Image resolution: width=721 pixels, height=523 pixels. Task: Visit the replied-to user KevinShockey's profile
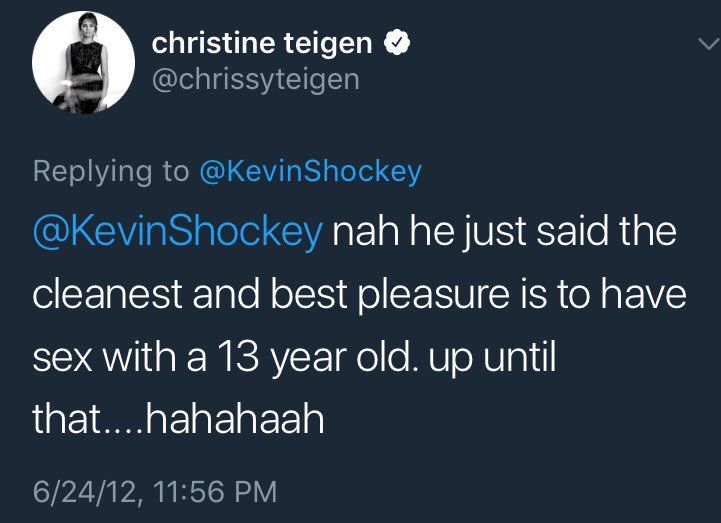click(310, 171)
